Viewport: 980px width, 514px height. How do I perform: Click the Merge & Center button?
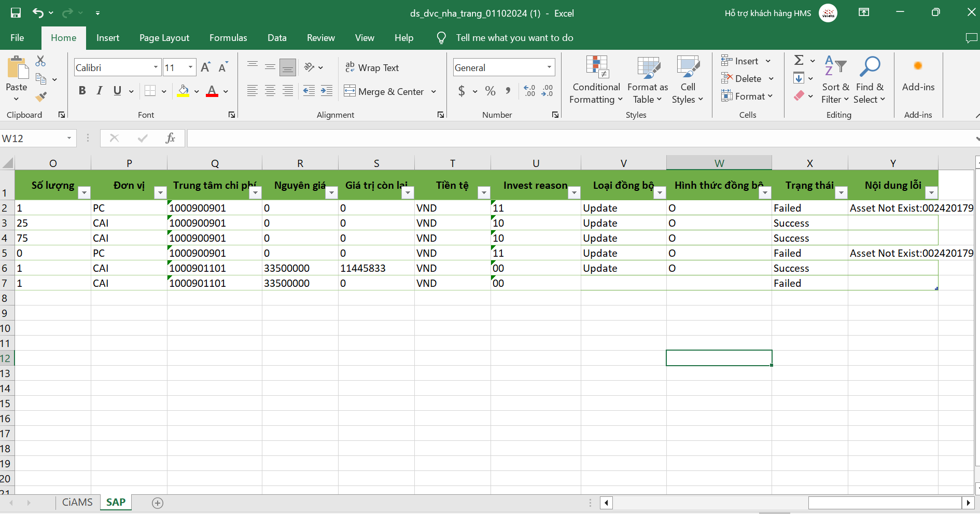click(x=385, y=92)
